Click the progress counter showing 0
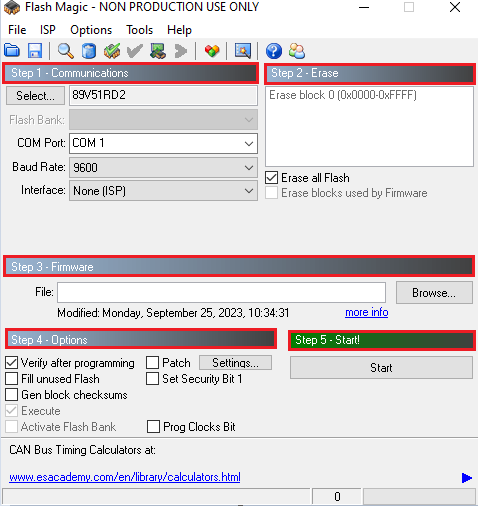Screen dimensions: 478x506 coord(337,497)
